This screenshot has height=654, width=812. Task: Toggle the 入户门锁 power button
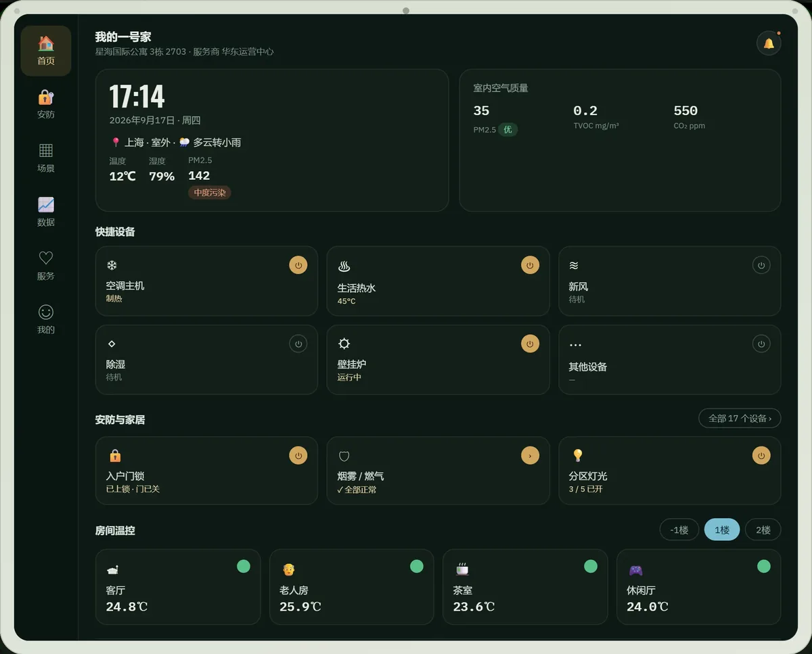pyautogui.click(x=298, y=455)
